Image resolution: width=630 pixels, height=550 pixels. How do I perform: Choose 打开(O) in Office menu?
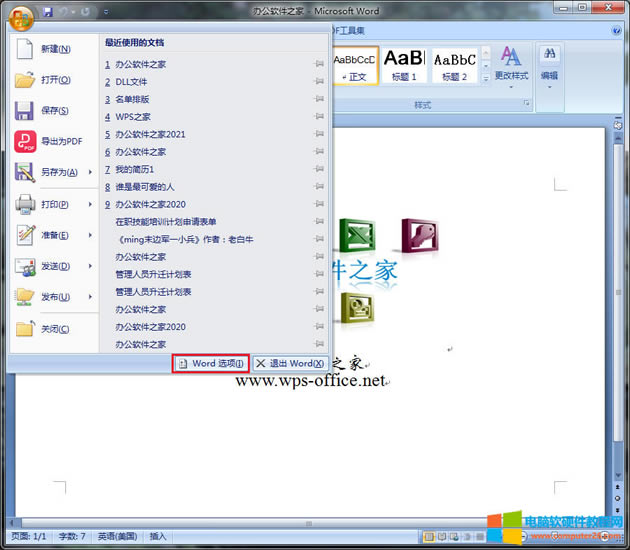point(54,80)
